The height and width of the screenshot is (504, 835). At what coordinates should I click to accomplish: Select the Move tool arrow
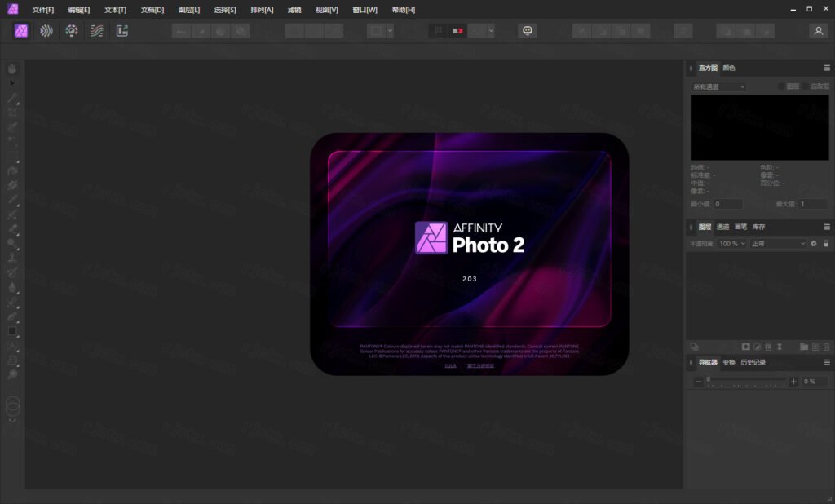[12, 83]
